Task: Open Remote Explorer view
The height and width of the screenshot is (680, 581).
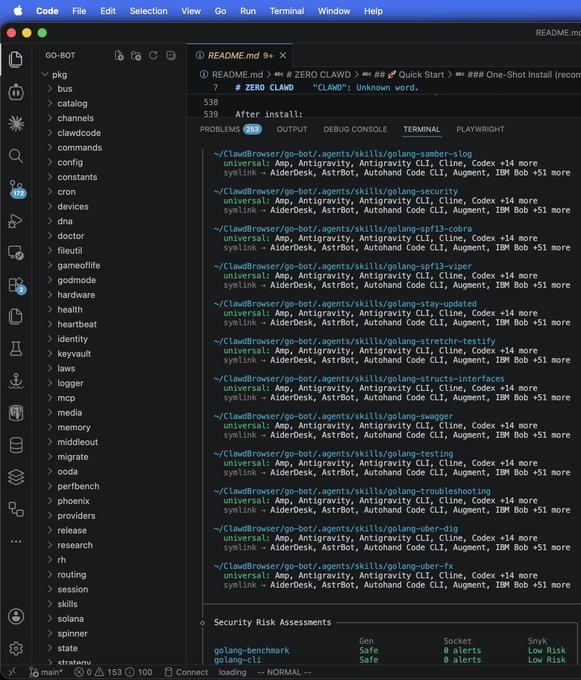Action: tap(16, 252)
